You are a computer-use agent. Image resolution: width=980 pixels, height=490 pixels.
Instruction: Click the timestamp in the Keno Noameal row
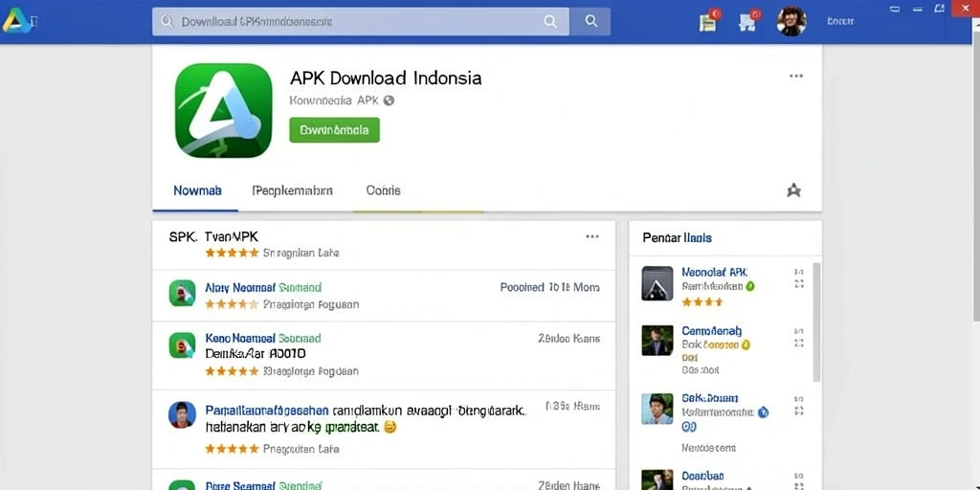[568, 338]
